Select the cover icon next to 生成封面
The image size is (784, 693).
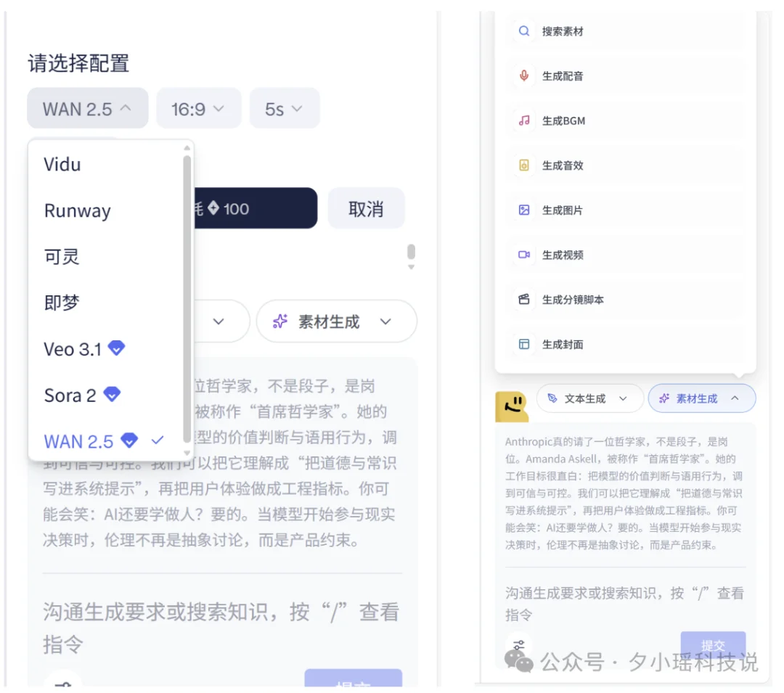[x=523, y=345]
